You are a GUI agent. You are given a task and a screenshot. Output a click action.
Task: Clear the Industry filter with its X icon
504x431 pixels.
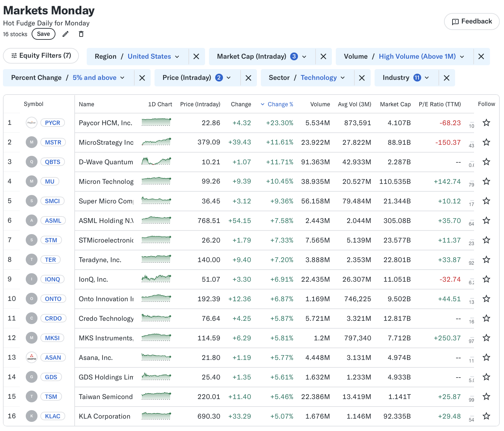click(x=446, y=78)
